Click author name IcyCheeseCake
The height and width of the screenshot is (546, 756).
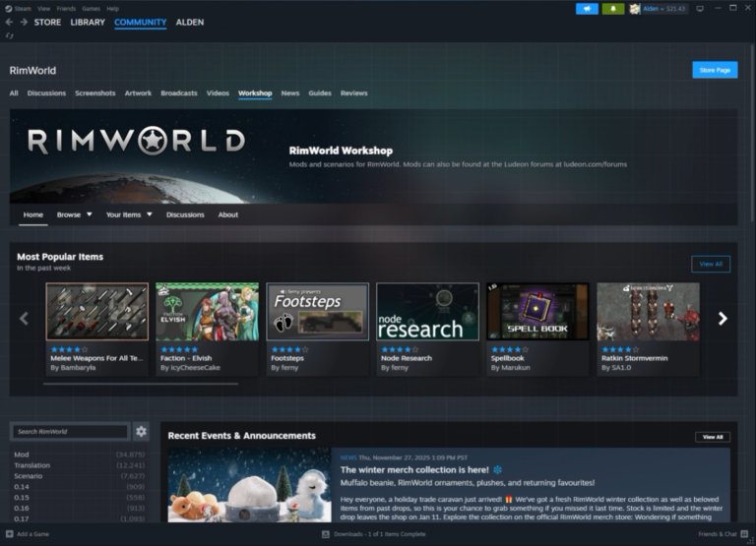[195, 367]
